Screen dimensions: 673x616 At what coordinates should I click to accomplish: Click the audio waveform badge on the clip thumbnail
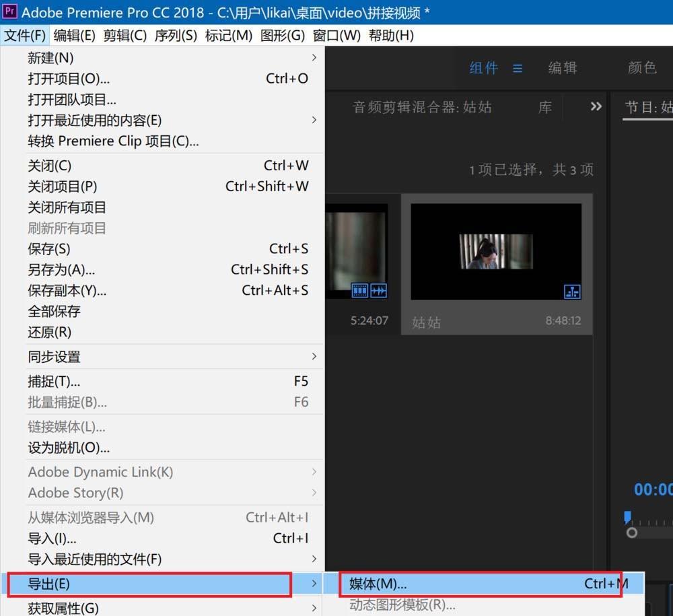378,290
